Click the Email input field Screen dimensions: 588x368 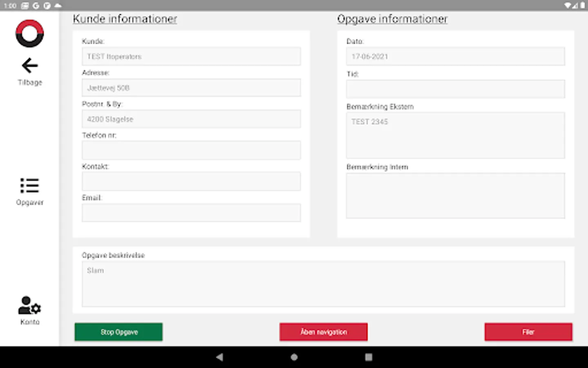[x=191, y=213]
